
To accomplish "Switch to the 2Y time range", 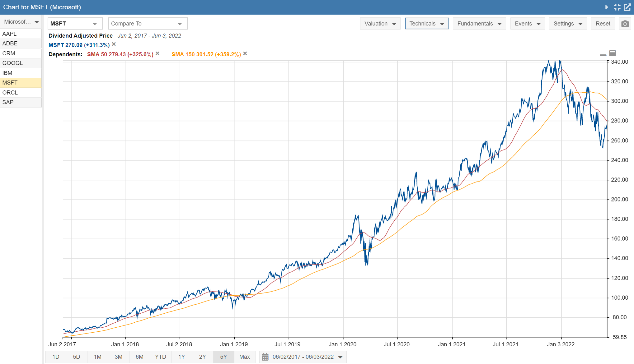I will point(203,357).
